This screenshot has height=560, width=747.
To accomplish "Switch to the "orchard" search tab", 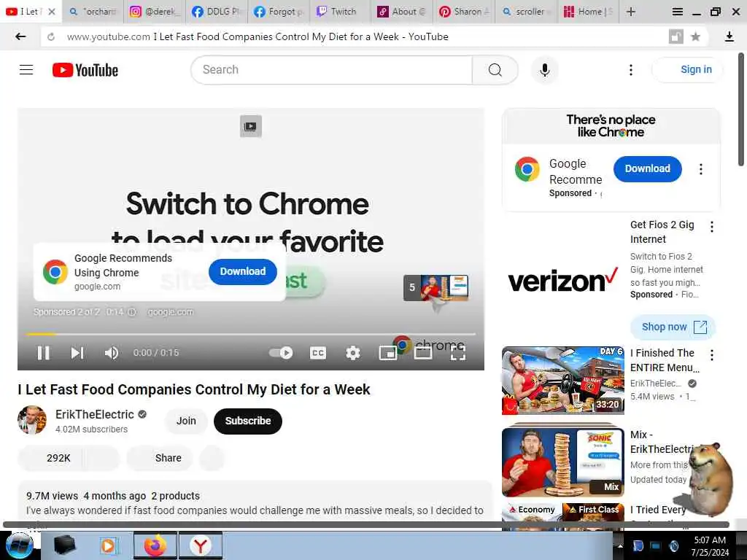I will click(x=93, y=12).
